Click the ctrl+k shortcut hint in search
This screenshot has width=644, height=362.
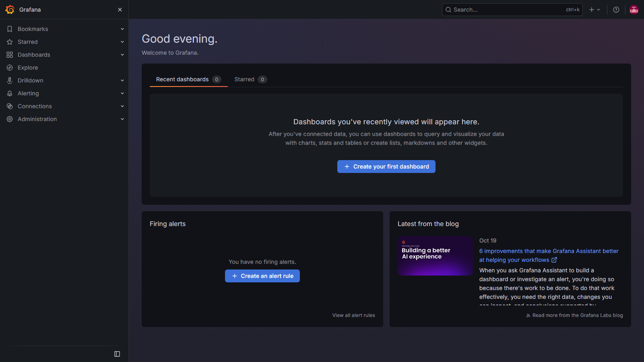click(573, 10)
